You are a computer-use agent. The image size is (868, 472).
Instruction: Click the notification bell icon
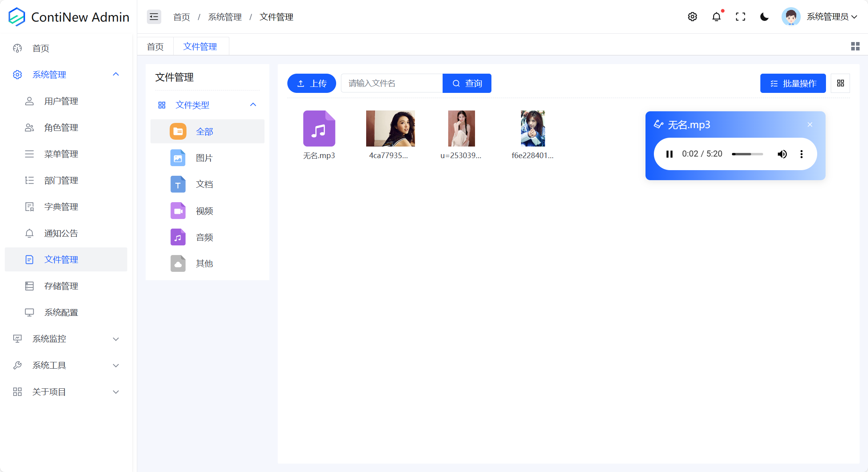[716, 17]
